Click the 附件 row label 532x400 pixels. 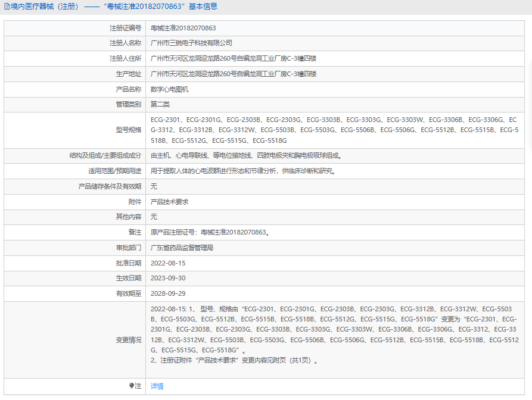point(135,202)
